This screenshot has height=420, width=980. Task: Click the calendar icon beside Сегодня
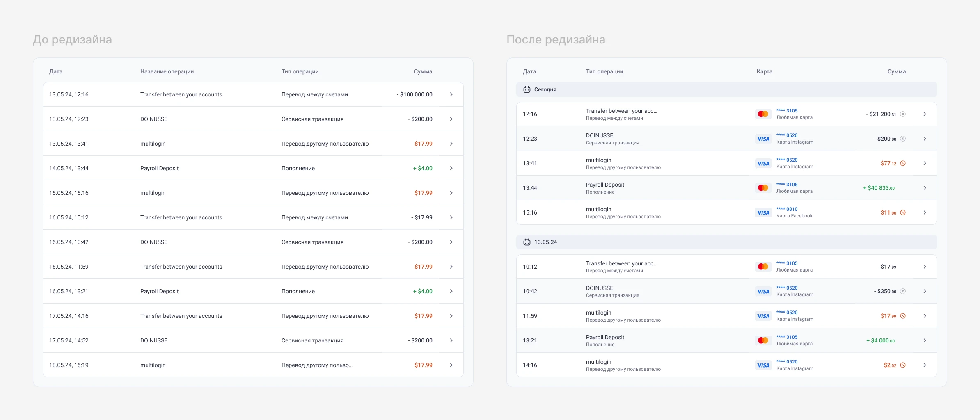click(x=527, y=89)
